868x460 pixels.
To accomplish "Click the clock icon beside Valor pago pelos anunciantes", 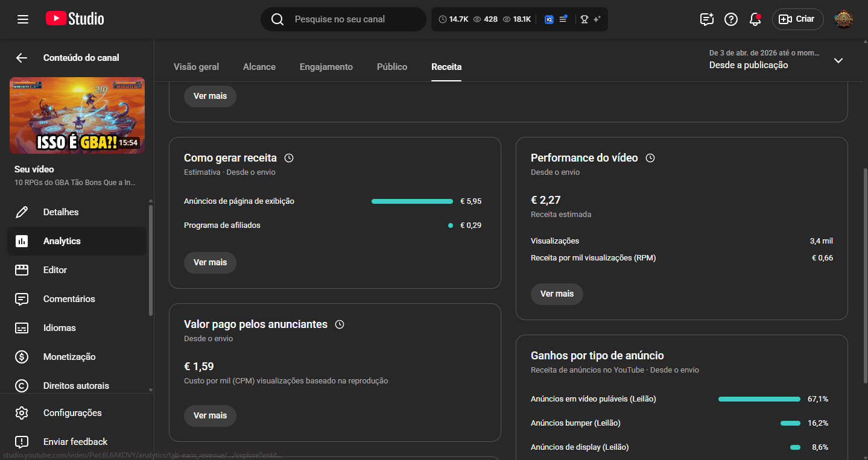I will (340, 324).
